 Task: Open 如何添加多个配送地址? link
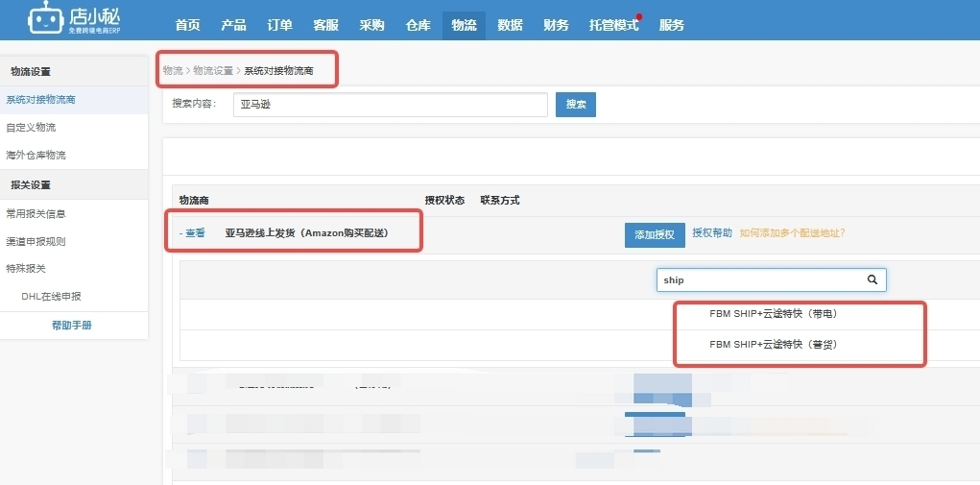tap(792, 232)
